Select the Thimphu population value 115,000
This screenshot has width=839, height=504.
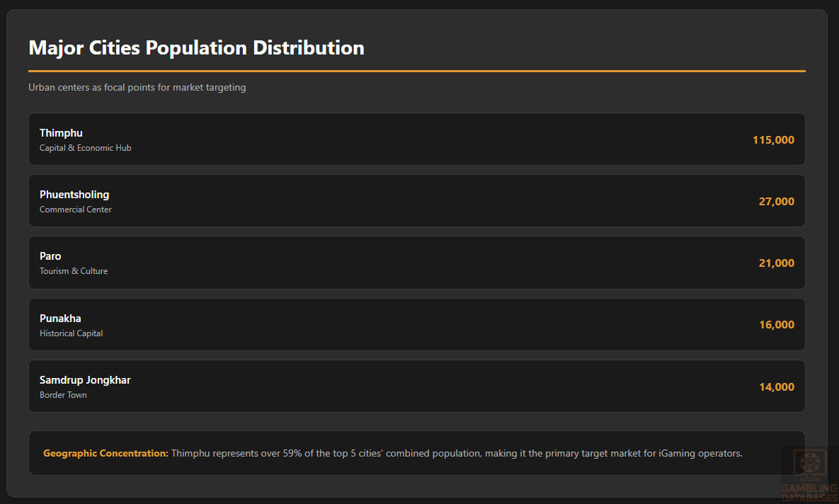(773, 140)
